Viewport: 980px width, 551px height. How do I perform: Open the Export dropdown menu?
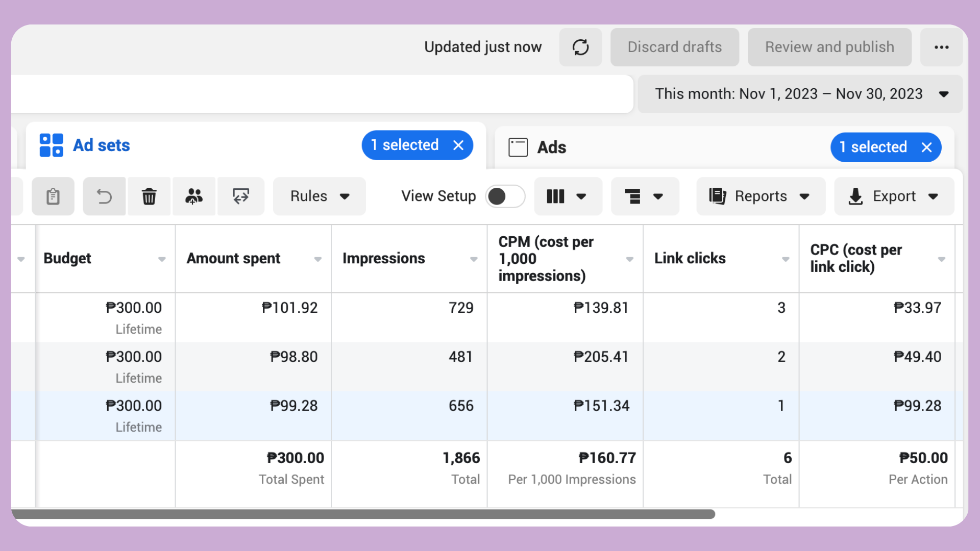(894, 196)
